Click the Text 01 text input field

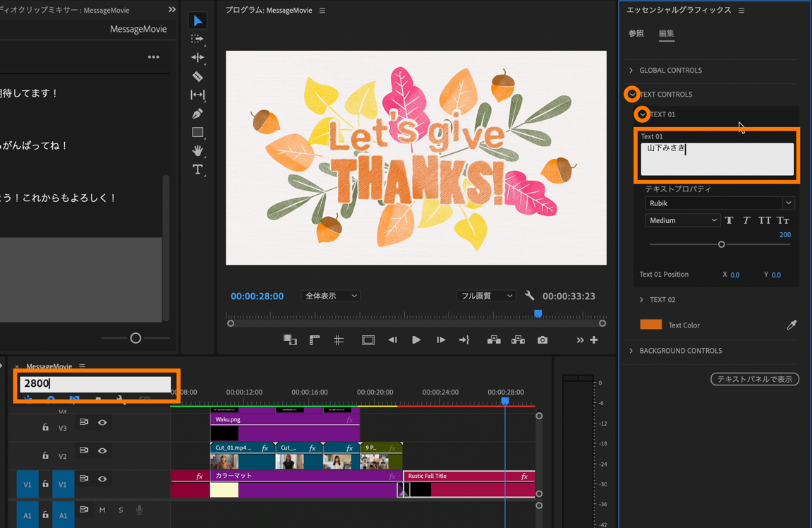[x=717, y=159]
